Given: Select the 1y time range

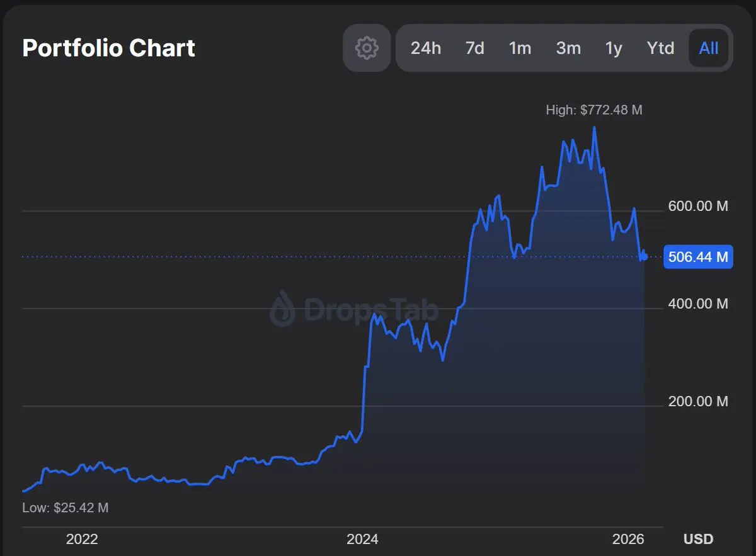Looking at the screenshot, I should [614, 48].
